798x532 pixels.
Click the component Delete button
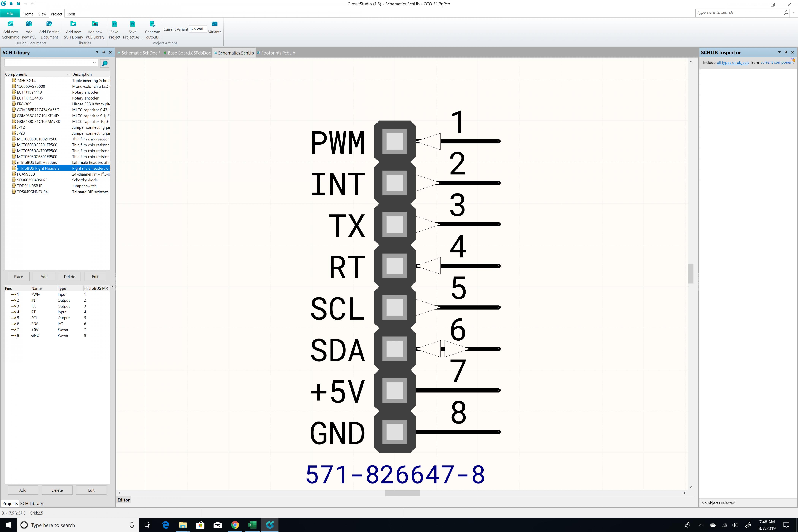70,276
